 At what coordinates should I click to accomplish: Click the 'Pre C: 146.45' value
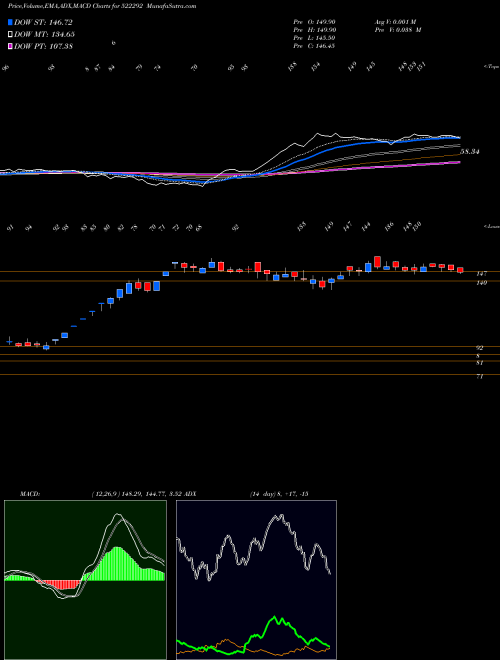(x=314, y=46)
